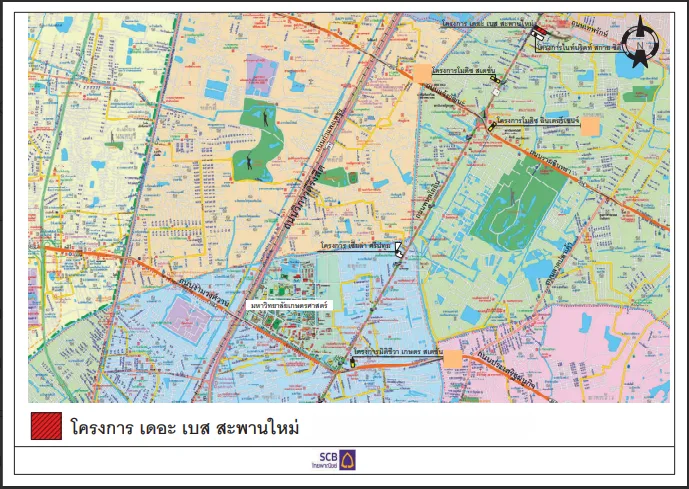Click orange square beside โมดิซ อินเตอร์เชนจ์ label
This screenshot has width=689, height=489.
pos(590,127)
